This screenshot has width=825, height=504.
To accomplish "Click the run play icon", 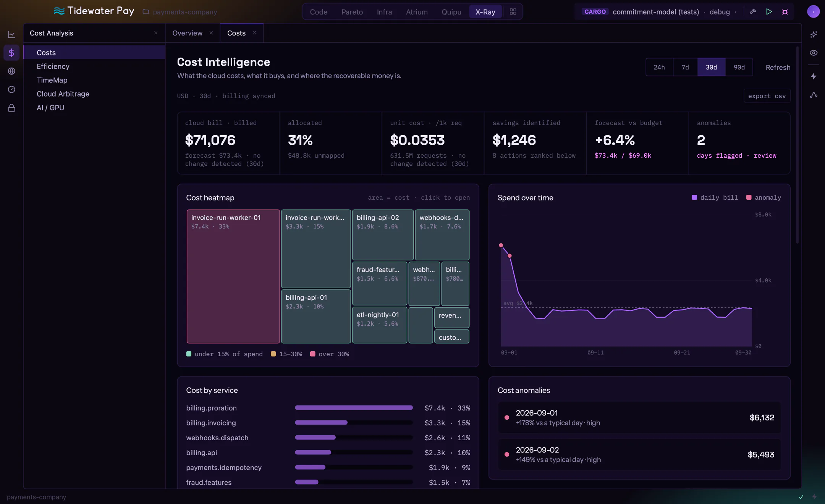I will (x=769, y=12).
